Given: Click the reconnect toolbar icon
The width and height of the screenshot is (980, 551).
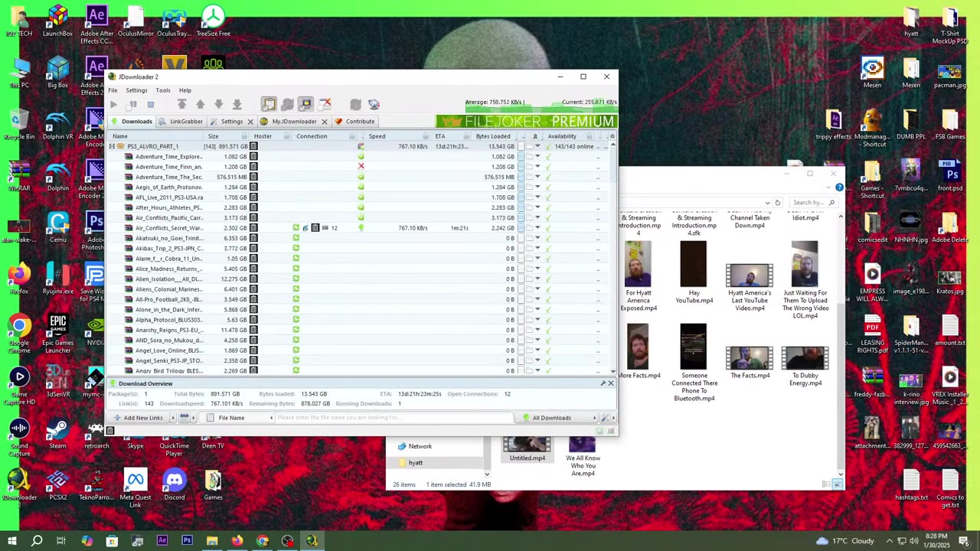Looking at the screenshot, I should tap(355, 104).
